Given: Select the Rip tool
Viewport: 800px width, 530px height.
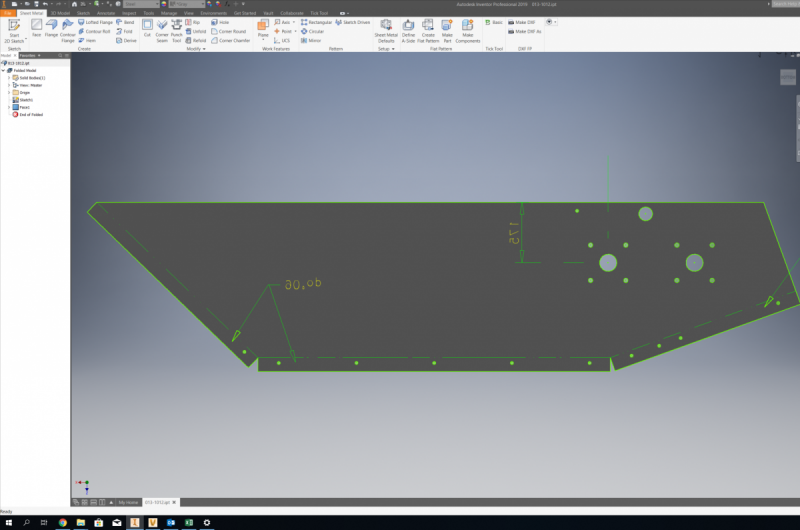Looking at the screenshot, I should [x=193, y=22].
